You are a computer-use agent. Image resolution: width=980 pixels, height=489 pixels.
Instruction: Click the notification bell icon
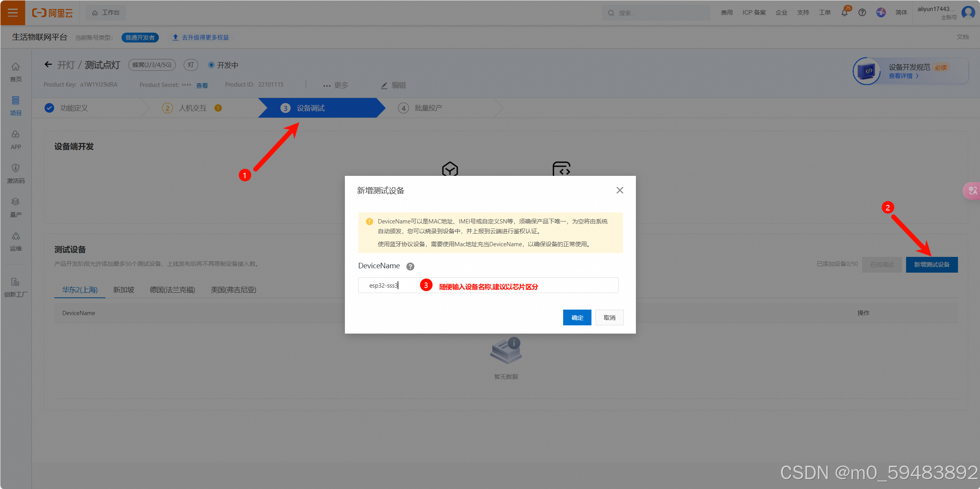[844, 13]
